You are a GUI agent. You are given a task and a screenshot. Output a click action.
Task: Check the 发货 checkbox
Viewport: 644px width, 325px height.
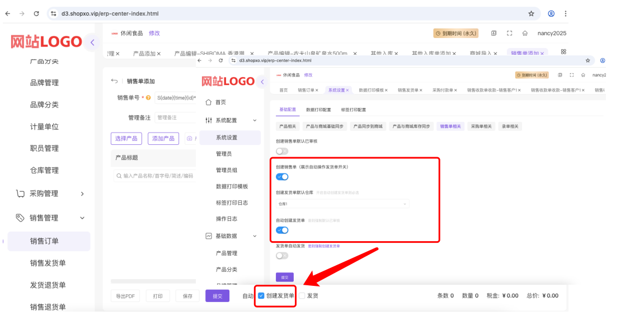click(302, 296)
